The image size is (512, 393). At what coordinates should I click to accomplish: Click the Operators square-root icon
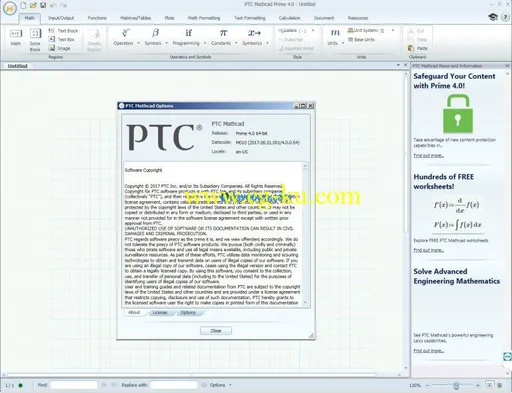click(x=125, y=33)
